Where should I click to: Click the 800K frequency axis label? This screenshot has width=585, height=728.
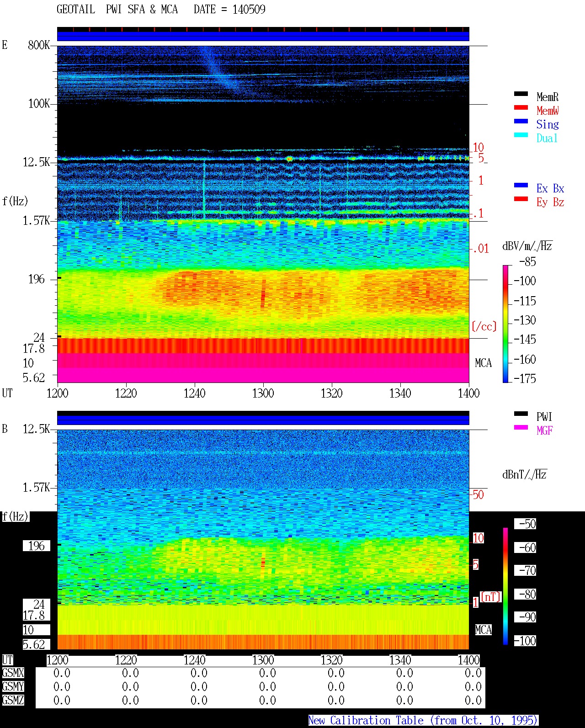coord(39,45)
